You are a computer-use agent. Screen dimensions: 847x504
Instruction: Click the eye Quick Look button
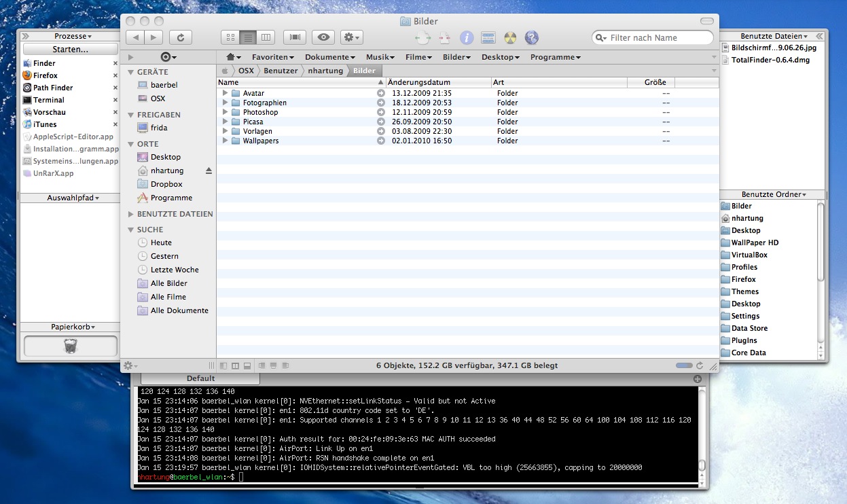(323, 37)
